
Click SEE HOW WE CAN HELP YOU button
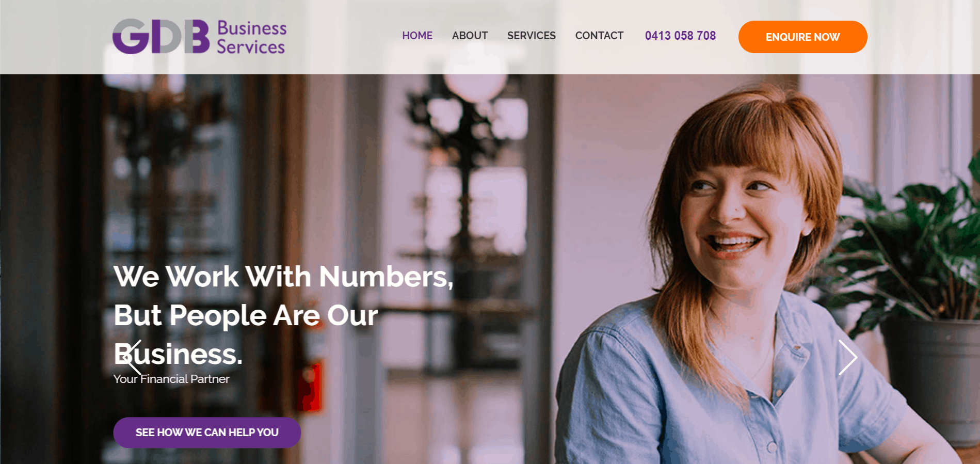click(x=207, y=433)
